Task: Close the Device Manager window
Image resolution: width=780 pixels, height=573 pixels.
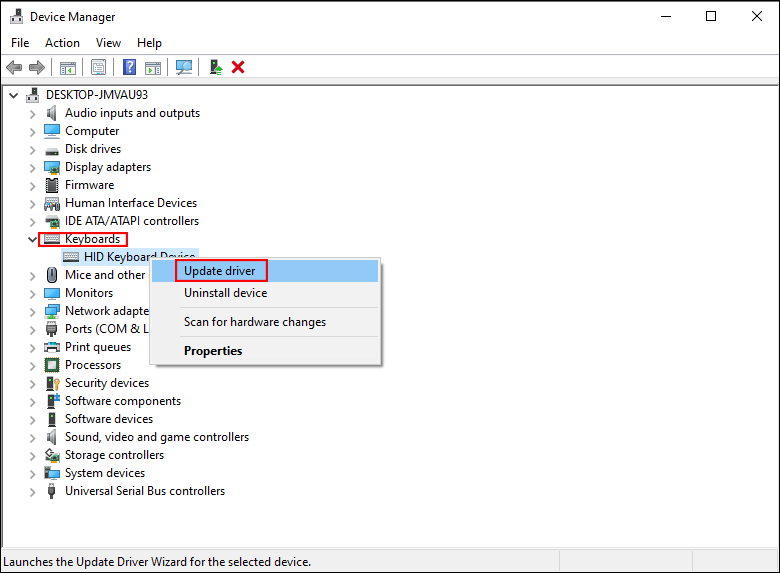Action: coord(757,16)
